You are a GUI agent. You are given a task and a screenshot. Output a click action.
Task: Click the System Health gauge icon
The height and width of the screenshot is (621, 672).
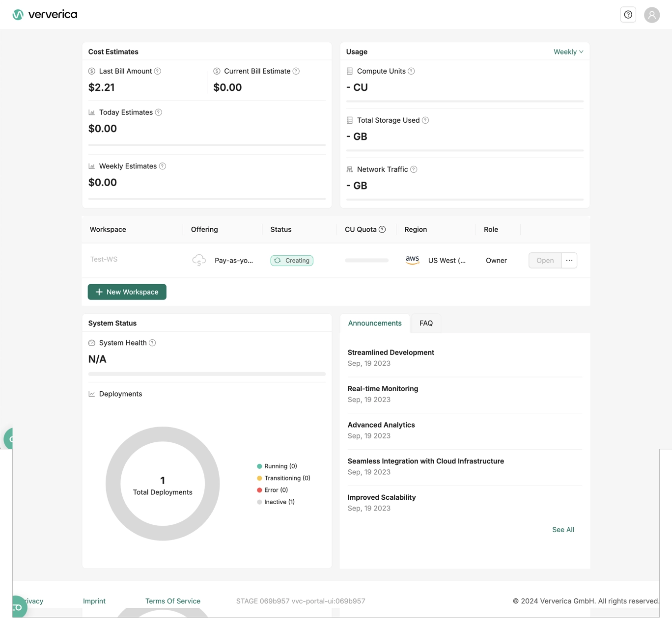coord(92,343)
